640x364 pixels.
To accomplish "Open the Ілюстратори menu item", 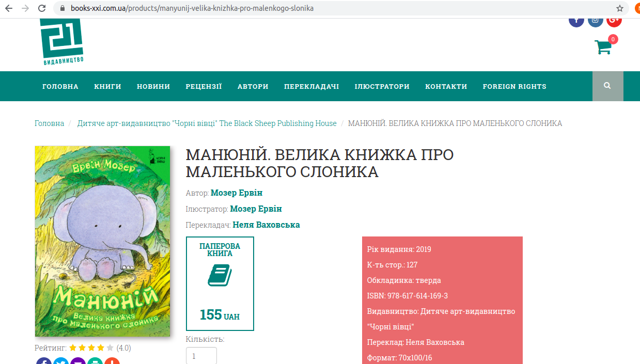I will 382,86.
